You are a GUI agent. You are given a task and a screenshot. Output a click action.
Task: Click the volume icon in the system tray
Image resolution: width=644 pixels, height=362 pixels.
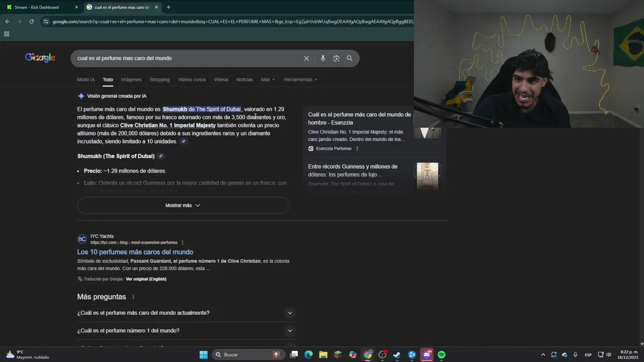[x=609, y=354]
